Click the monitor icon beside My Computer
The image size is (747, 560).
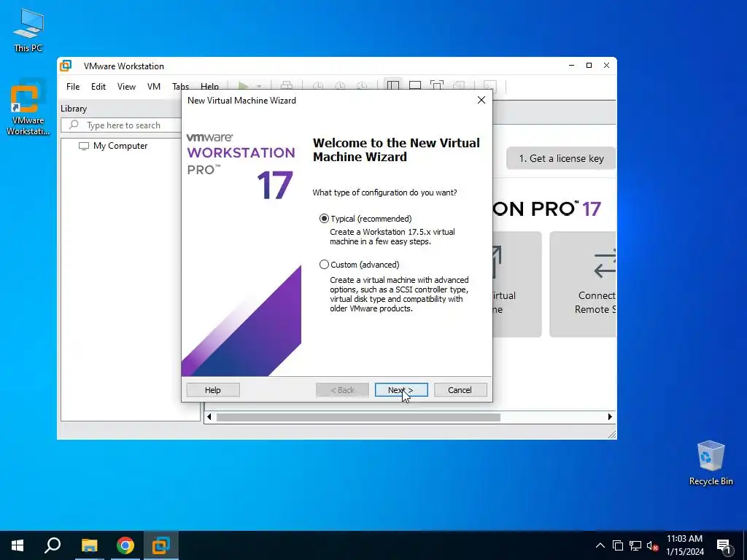[84, 146]
